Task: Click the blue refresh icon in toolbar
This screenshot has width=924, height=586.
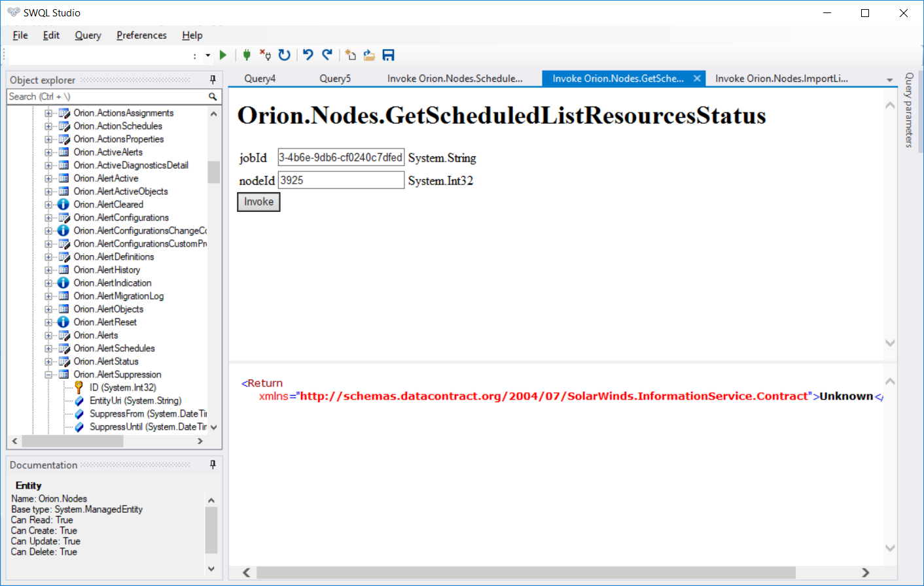Action: click(x=284, y=56)
